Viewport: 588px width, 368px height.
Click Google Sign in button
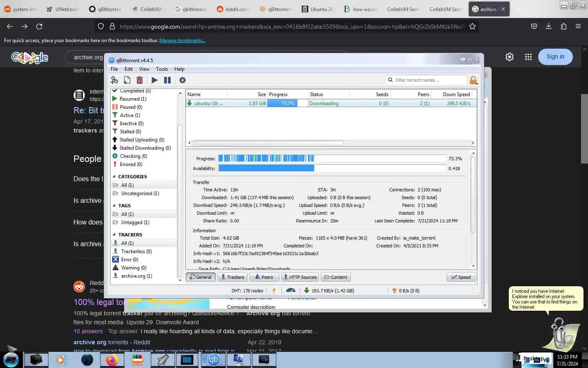(x=555, y=57)
